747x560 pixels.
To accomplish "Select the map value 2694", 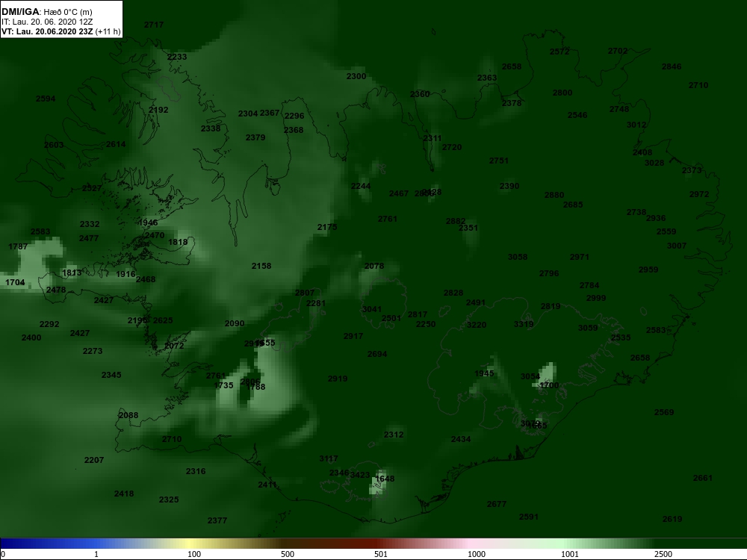I will [378, 354].
